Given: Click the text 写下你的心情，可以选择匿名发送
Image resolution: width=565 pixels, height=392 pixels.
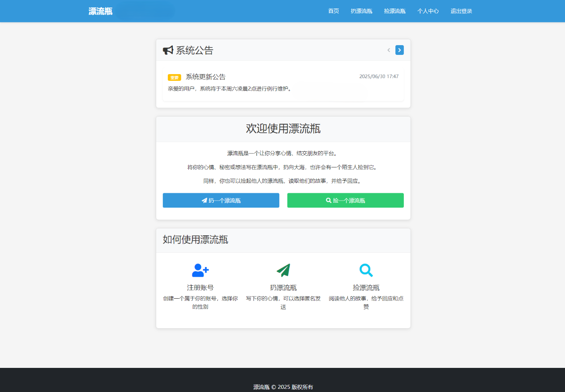Looking at the screenshot, I should point(283,303).
